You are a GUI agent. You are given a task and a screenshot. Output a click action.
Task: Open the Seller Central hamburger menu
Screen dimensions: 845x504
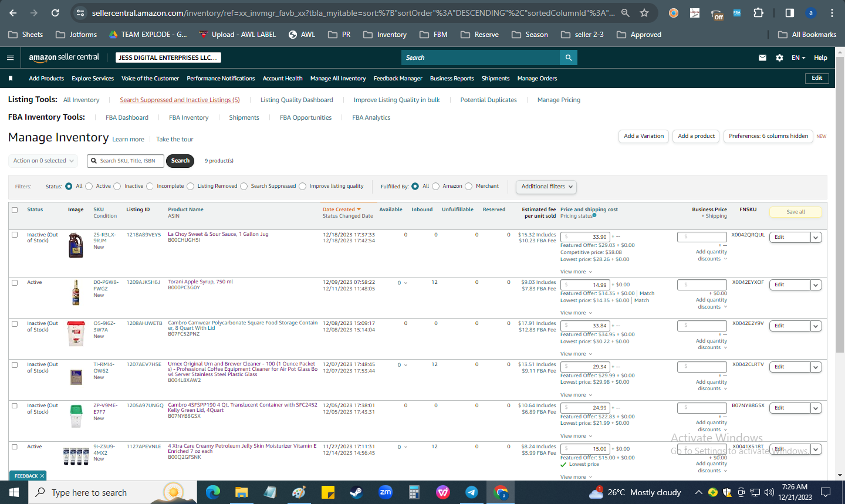click(x=10, y=57)
